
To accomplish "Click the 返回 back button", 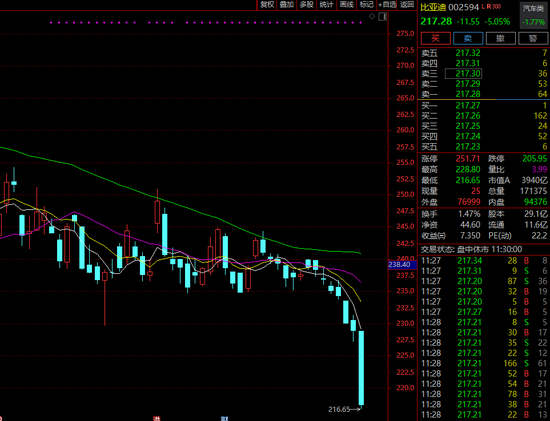I will 407,5.
